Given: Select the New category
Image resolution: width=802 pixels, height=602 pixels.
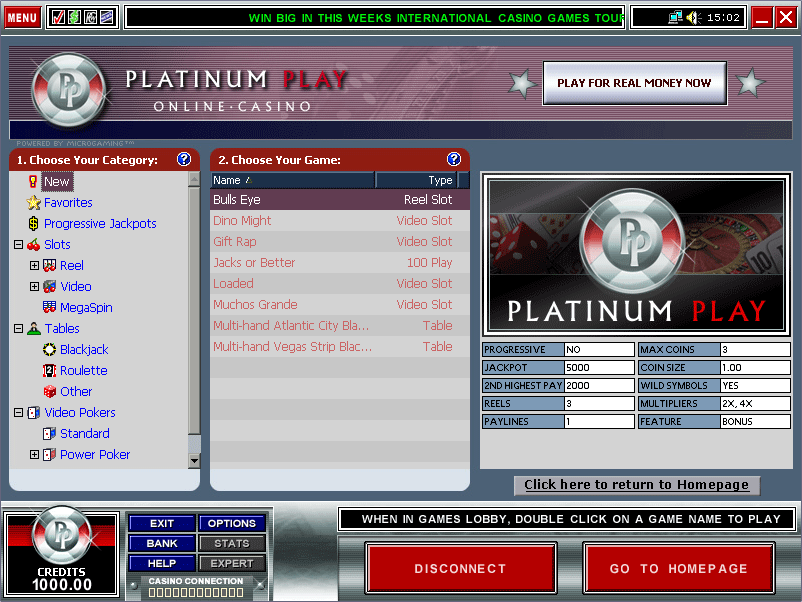Looking at the screenshot, I should 57,182.
